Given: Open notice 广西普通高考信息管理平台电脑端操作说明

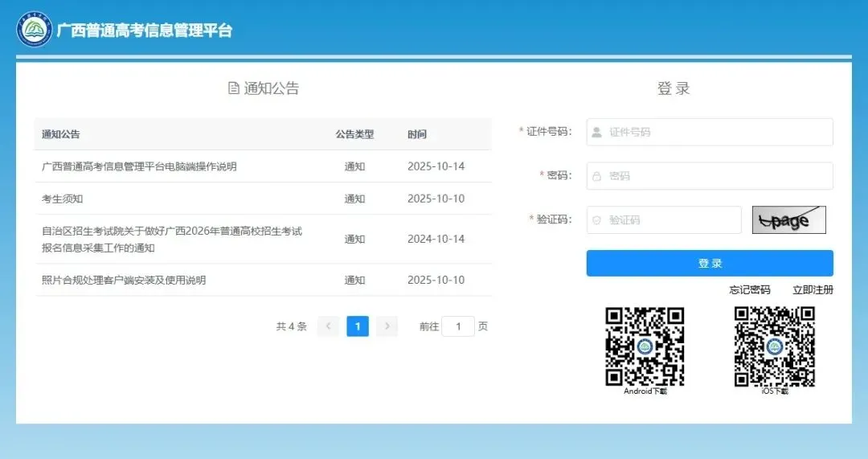Looking at the screenshot, I should (x=139, y=166).
